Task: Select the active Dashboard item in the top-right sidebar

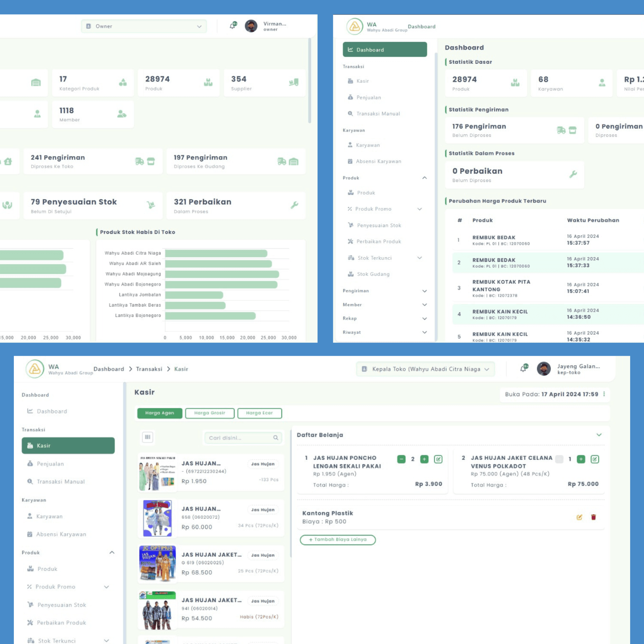Action: [x=385, y=50]
